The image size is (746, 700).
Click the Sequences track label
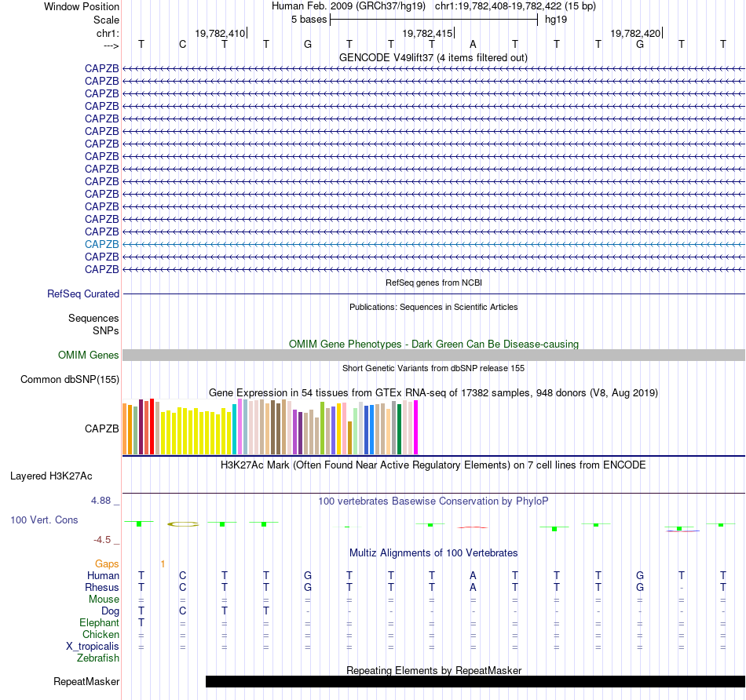tap(93, 318)
